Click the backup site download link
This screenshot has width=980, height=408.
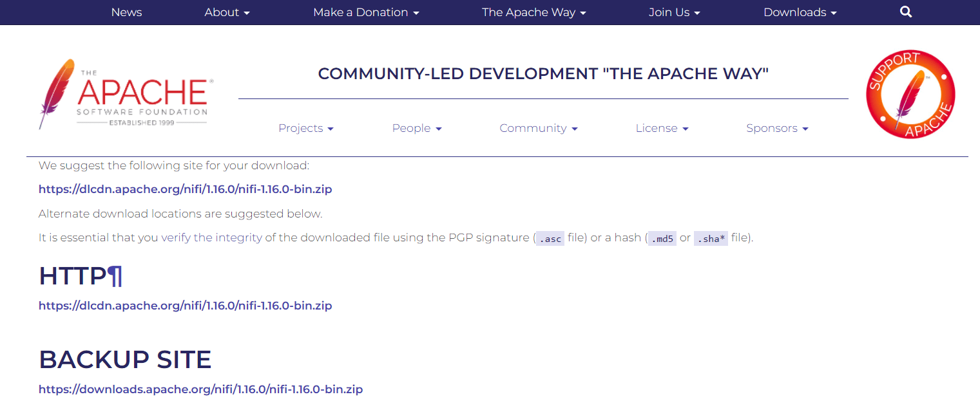click(200, 389)
